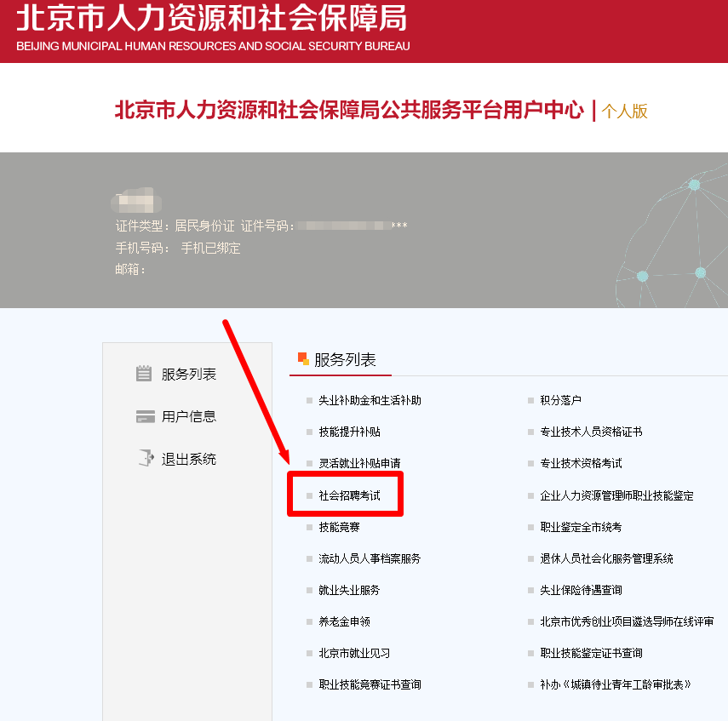Click the user card icon beside 用户信息
Viewport: 728px width, 721px height.
click(144, 416)
